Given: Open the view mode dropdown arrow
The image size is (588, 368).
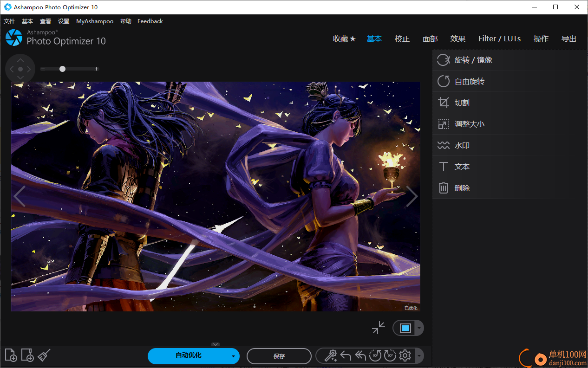Looking at the screenshot, I should [x=419, y=328].
